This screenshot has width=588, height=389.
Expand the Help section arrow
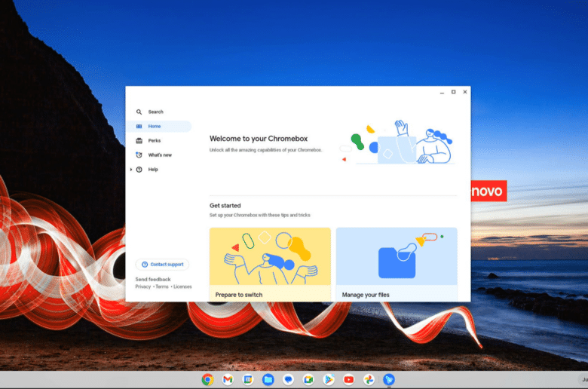(131, 170)
